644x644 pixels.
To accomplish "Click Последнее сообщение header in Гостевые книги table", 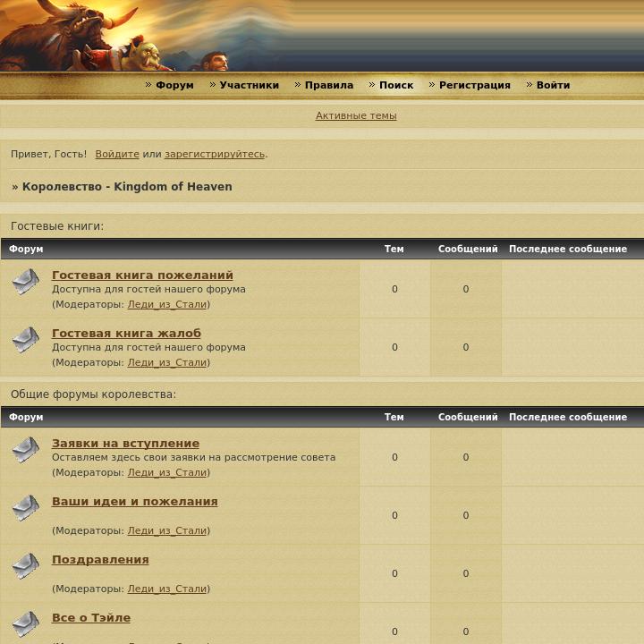I will pyautogui.click(x=568, y=249).
